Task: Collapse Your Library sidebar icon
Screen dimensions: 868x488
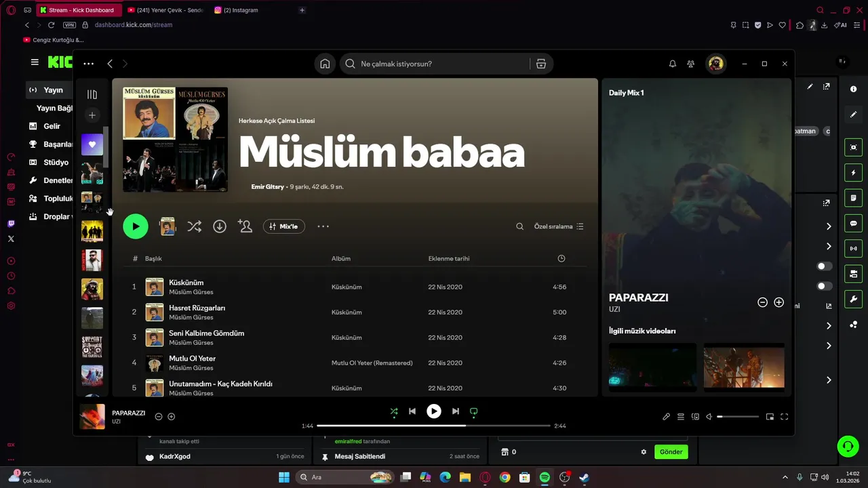Action: tap(92, 94)
